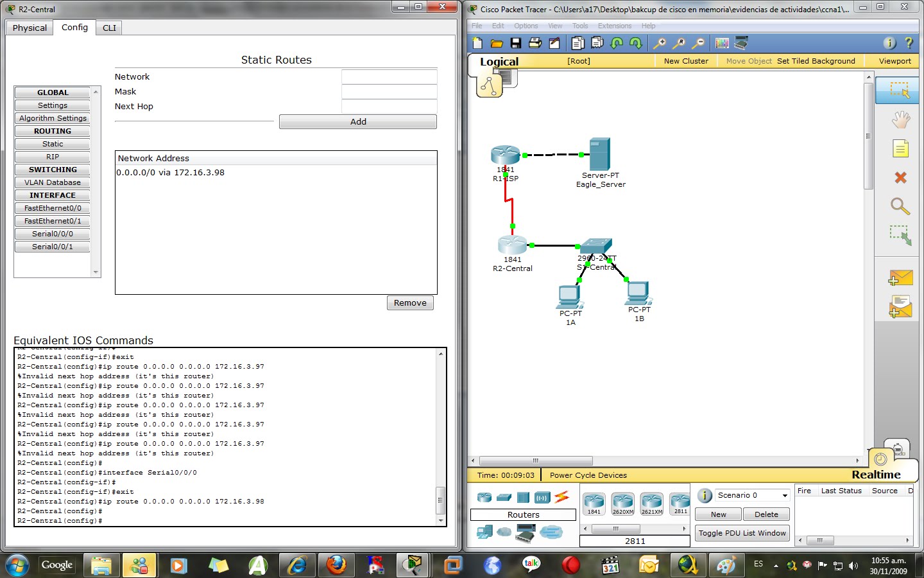Viewport: 924px width, 578px height.
Task: Open the Activity Wizard icon
Action: click(x=554, y=43)
